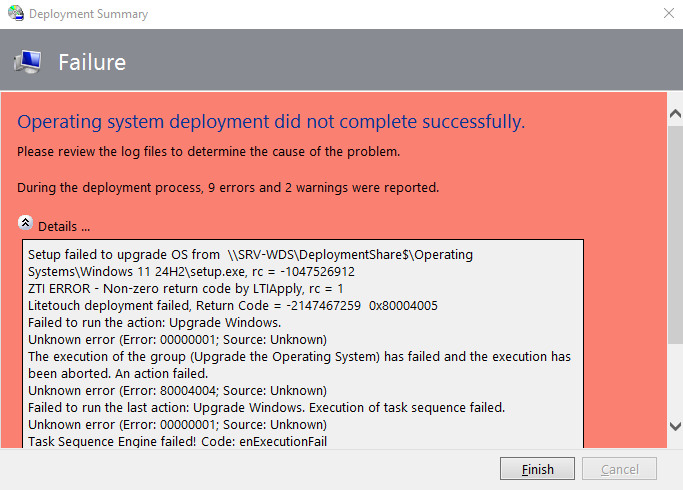Screen dimensions: 683x490
Task: Click the Cancel button
Action: click(619, 469)
